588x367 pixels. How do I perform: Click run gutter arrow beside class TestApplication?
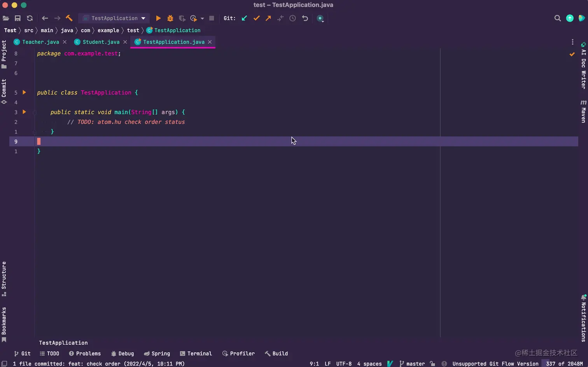[x=24, y=92]
